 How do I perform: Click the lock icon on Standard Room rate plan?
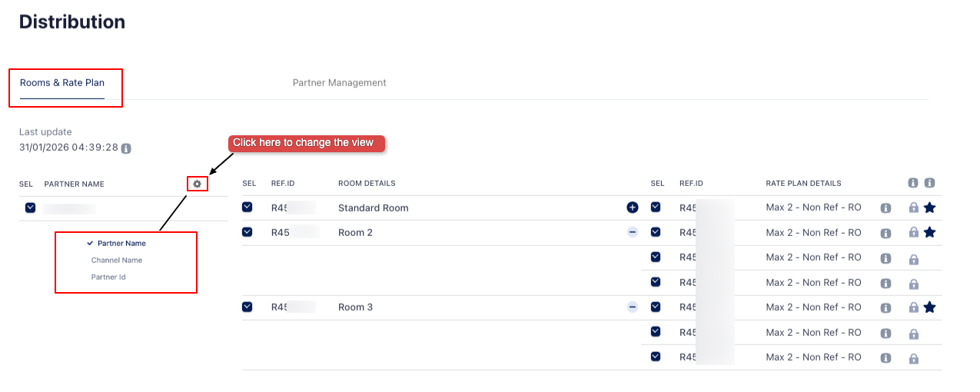913,208
